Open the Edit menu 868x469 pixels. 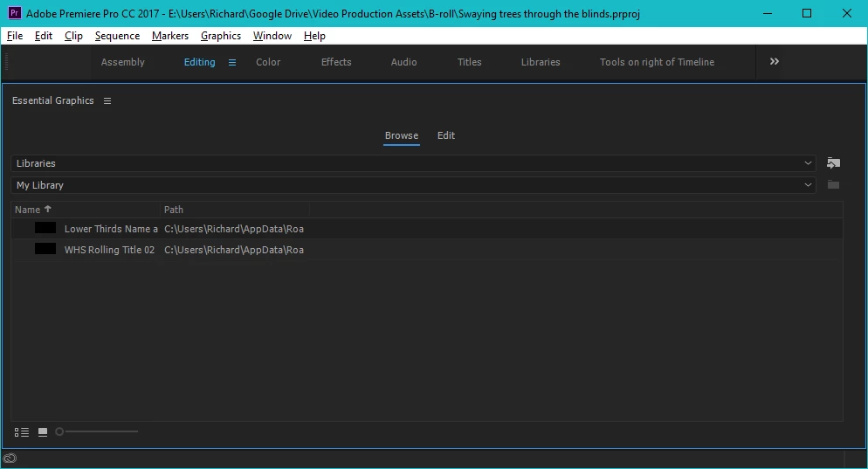tap(43, 36)
